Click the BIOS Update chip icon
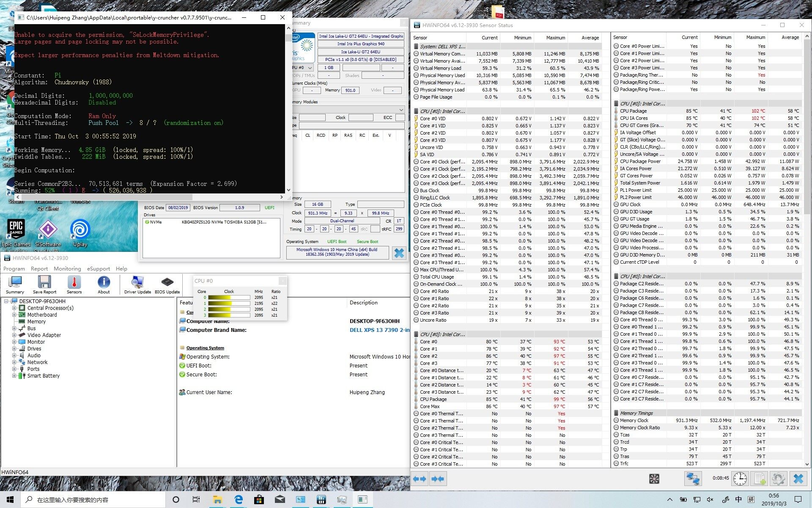 click(x=167, y=284)
